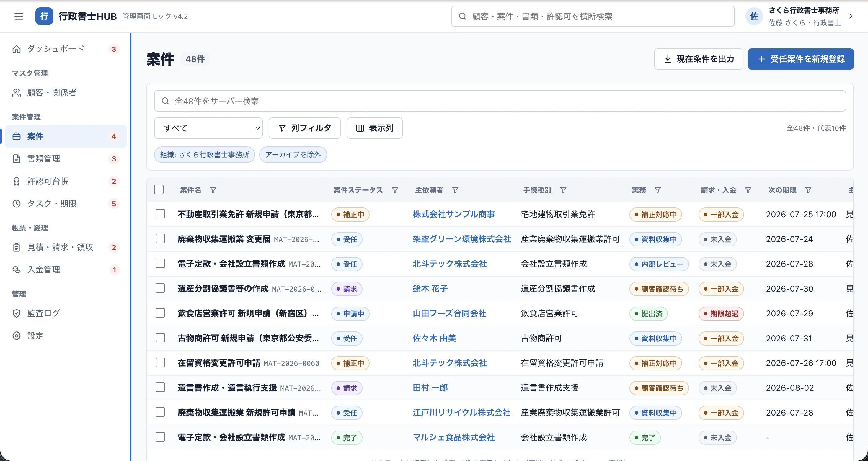Click the briefcase icon beside 案件
The image size is (868, 461).
click(17, 136)
